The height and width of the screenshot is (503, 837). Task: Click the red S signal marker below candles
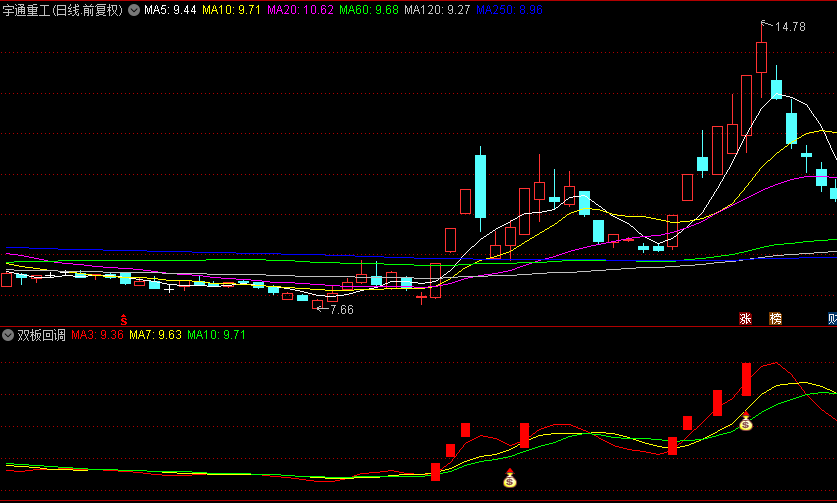[x=124, y=319]
